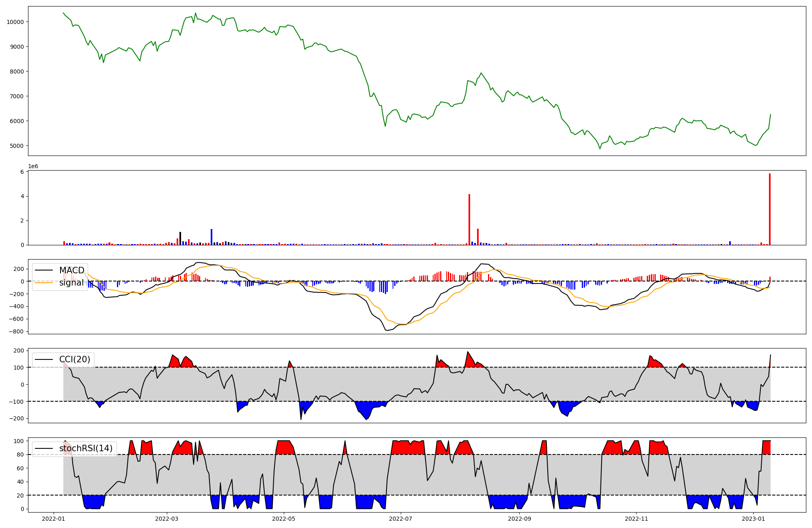Click the 2022-07 x-axis date label
Viewport: 812px width, 528px height.
click(401, 519)
